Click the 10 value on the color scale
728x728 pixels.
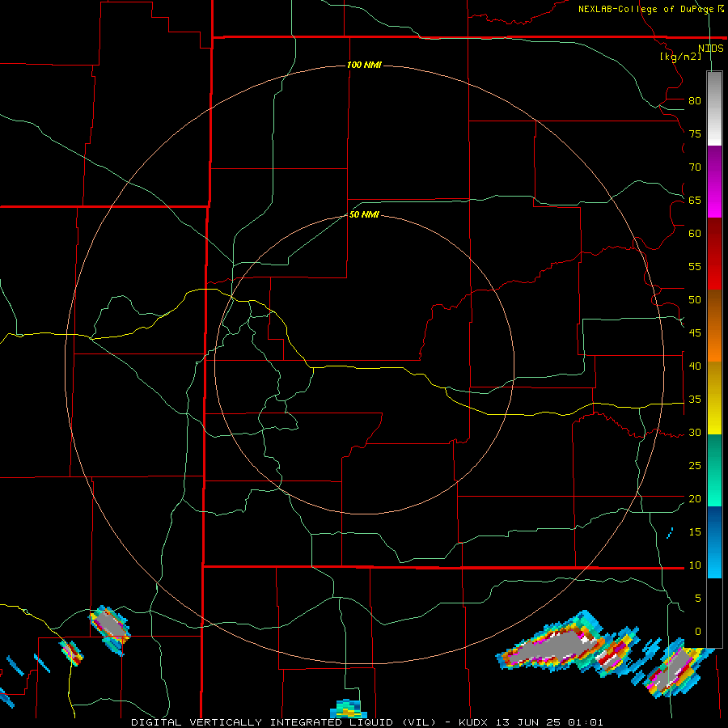[695, 565]
